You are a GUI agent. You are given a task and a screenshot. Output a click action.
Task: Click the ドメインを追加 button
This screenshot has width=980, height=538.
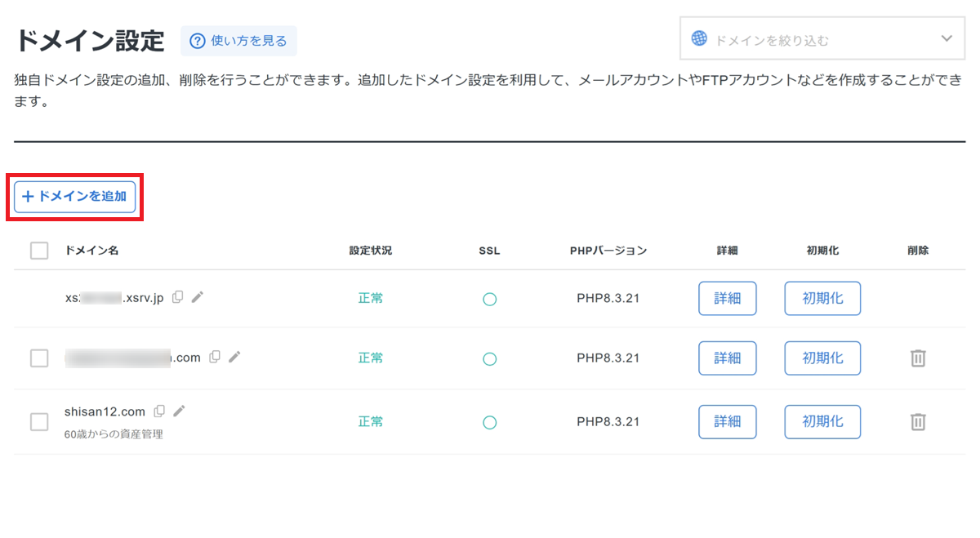(x=75, y=197)
